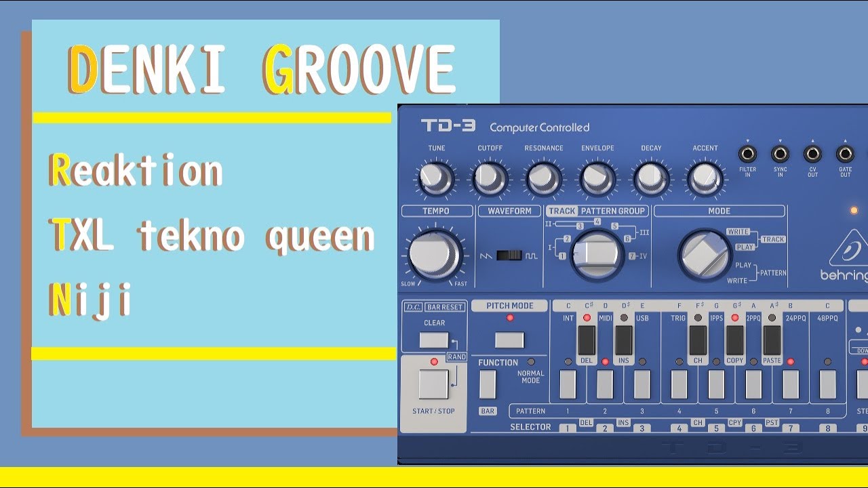Image resolution: width=868 pixels, height=488 pixels.
Task: Click the SELECTOR 1 label
Action: click(x=568, y=428)
